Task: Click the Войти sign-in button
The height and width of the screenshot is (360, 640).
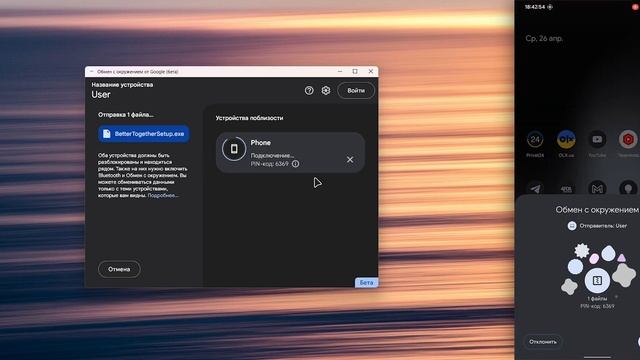Action: point(356,91)
